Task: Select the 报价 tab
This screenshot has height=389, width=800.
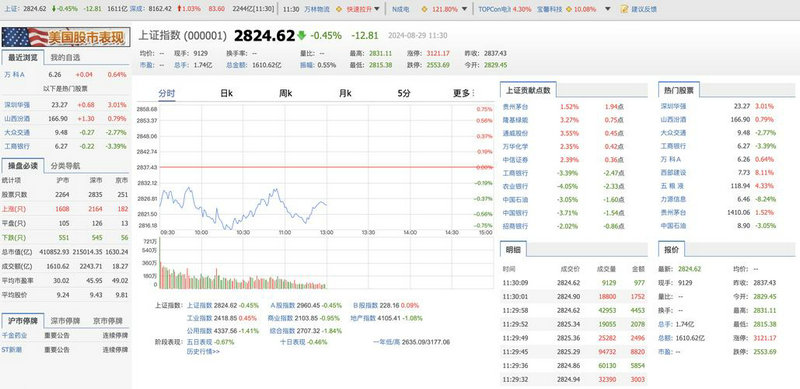Action: tap(671, 250)
